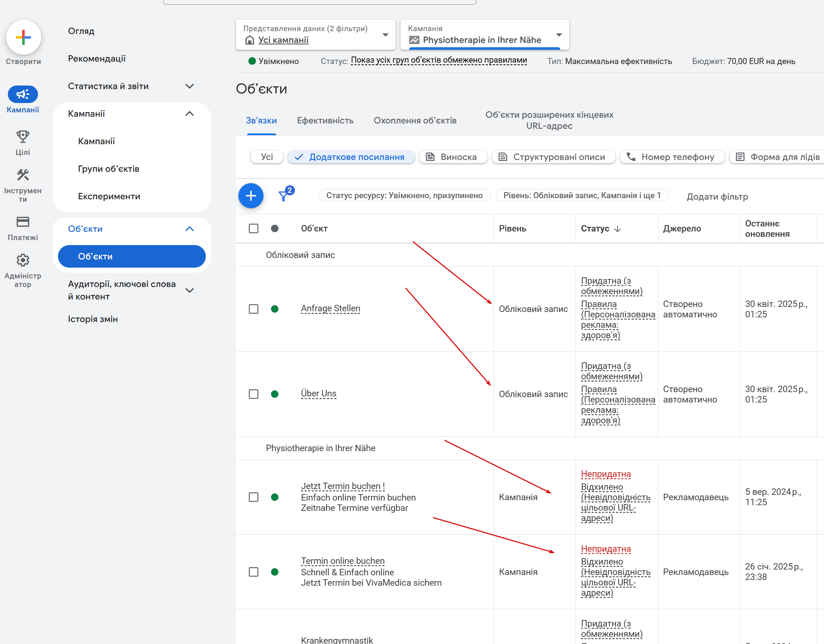Open the Цілі trophy icon
The image size is (824, 644).
23,136
